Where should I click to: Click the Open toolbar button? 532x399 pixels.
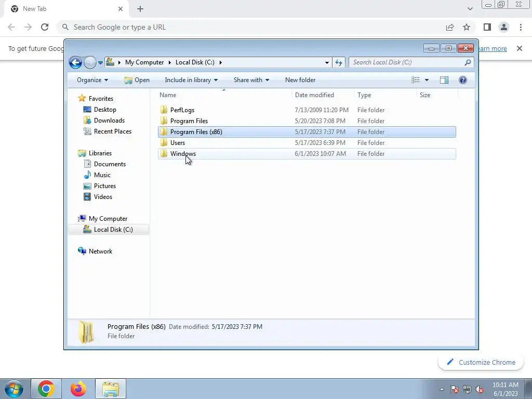pyautogui.click(x=137, y=80)
